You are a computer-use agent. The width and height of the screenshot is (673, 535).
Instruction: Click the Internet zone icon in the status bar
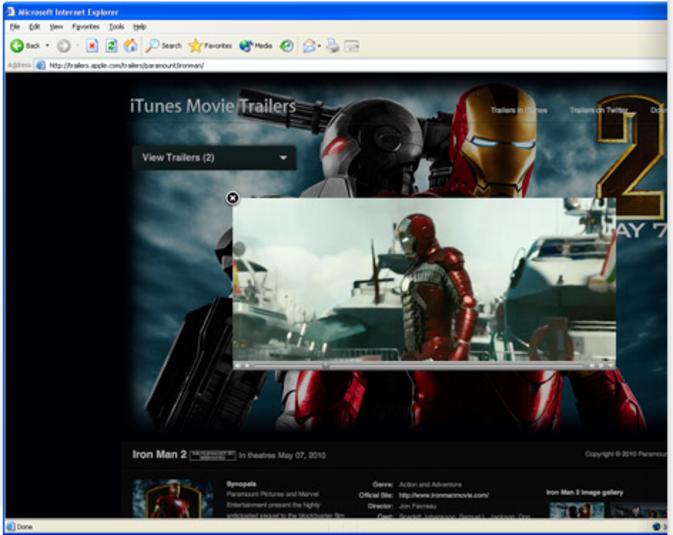point(656,526)
